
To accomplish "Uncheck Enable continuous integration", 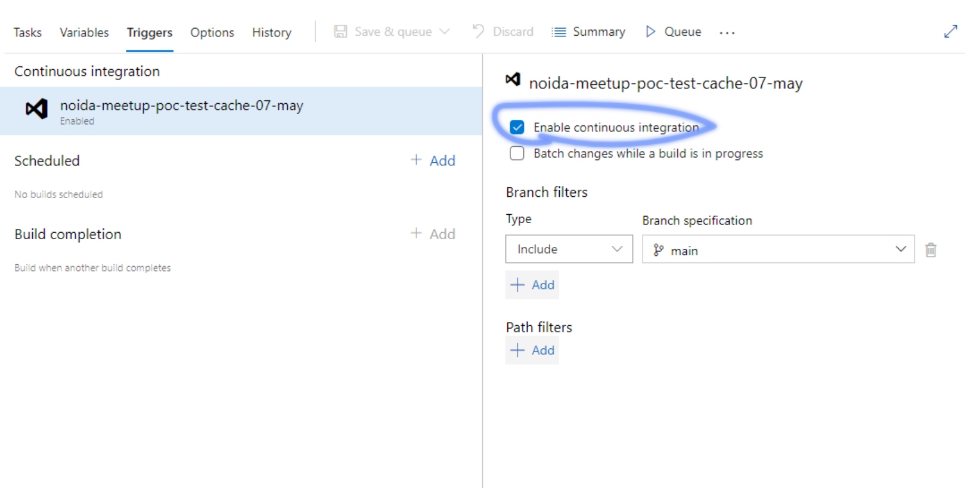I will [517, 127].
